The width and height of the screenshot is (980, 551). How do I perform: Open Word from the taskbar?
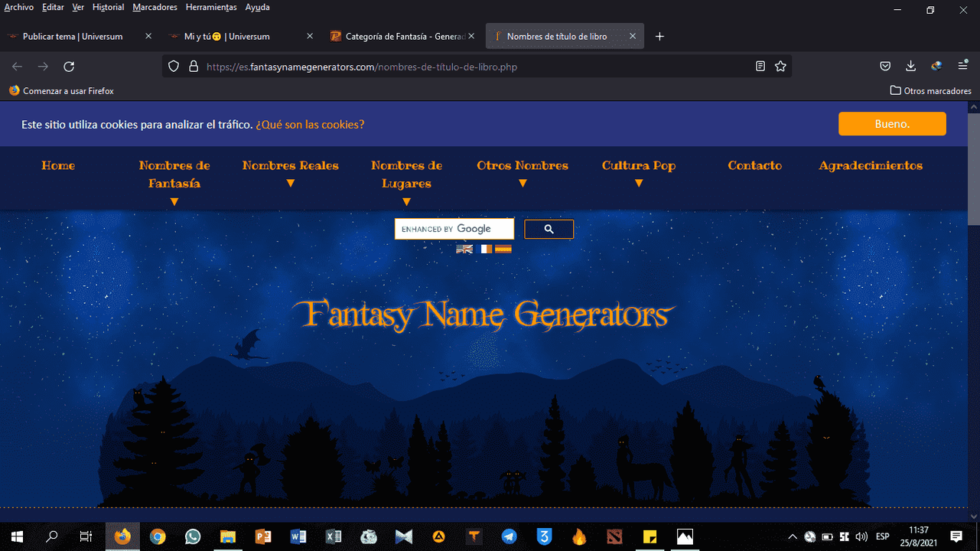(x=298, y=536)
